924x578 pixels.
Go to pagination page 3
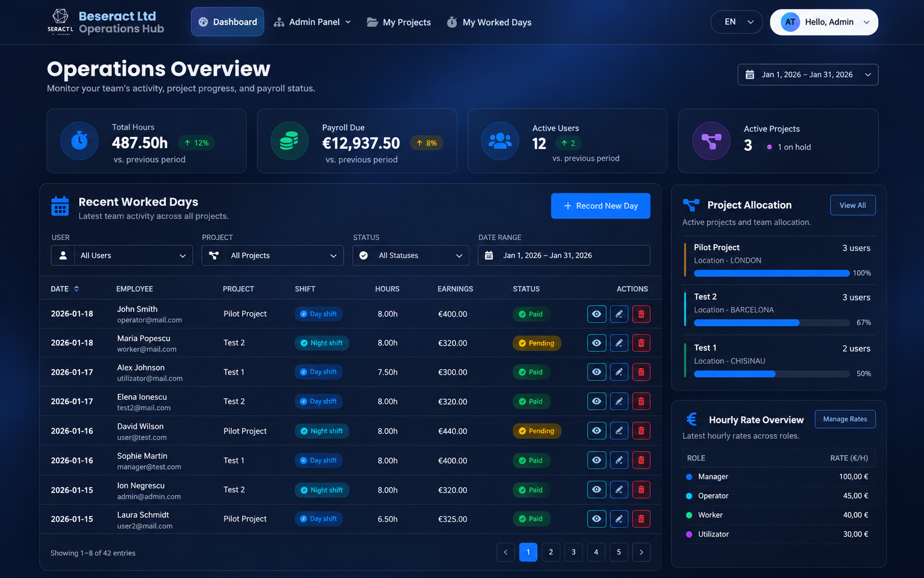point(573,552)
